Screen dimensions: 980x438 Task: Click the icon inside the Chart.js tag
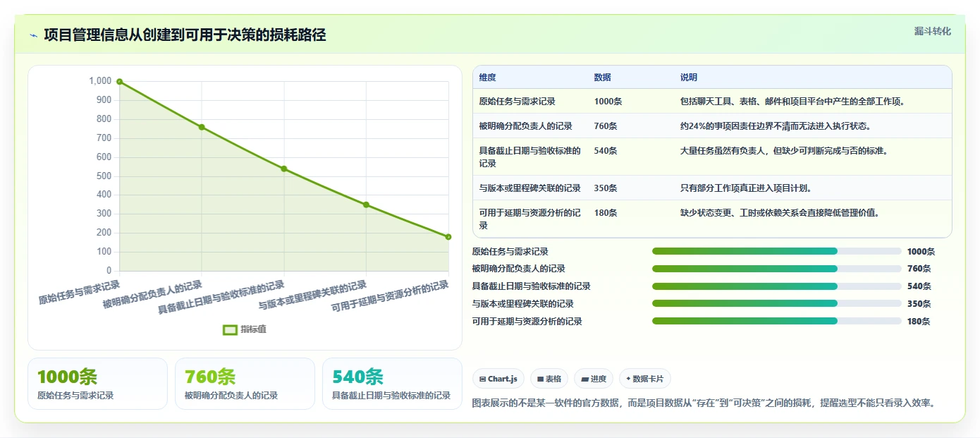click(x=482, y=379)
